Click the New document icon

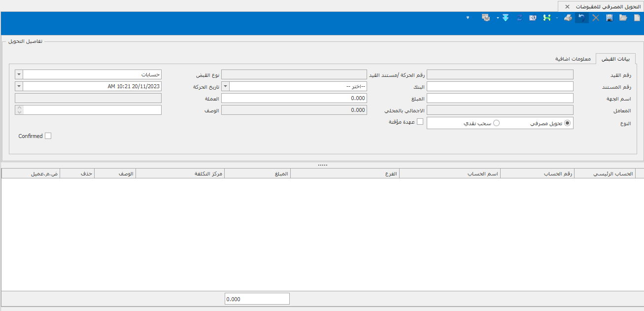click(x=637, y=18)
